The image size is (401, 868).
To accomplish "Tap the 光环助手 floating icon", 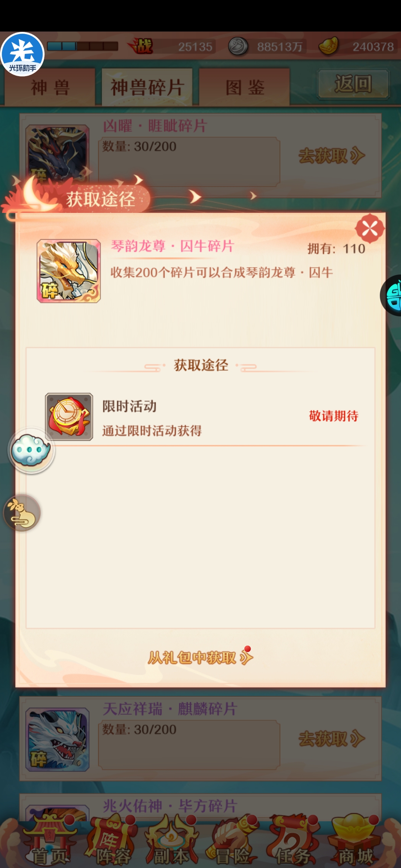I will (x=22, y=54).
